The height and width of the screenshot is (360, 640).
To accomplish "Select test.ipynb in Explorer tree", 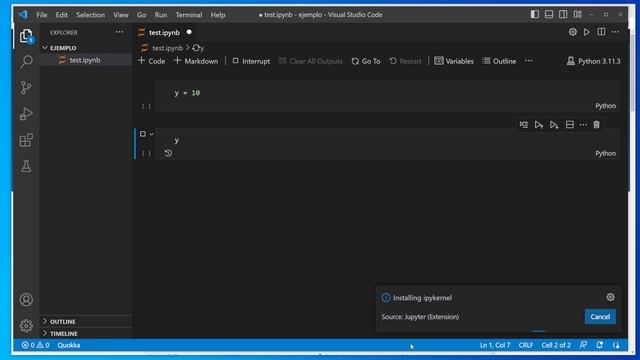I will (86, 60).
